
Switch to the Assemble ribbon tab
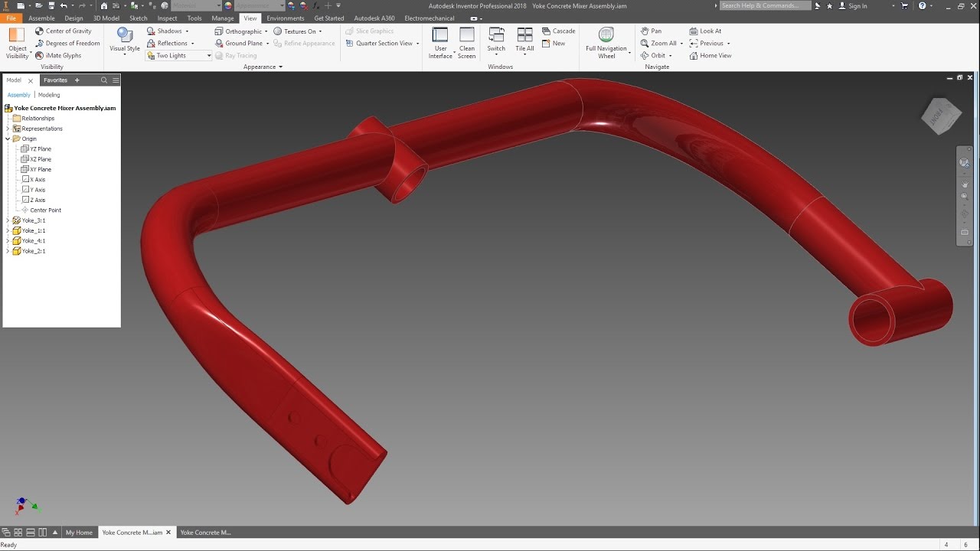[41, 18]
